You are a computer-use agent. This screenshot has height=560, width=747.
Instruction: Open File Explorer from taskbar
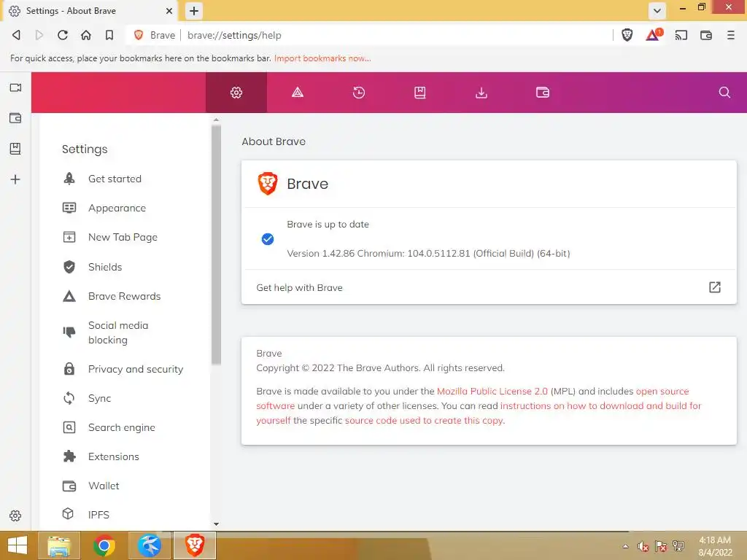[x=60, y=545]
